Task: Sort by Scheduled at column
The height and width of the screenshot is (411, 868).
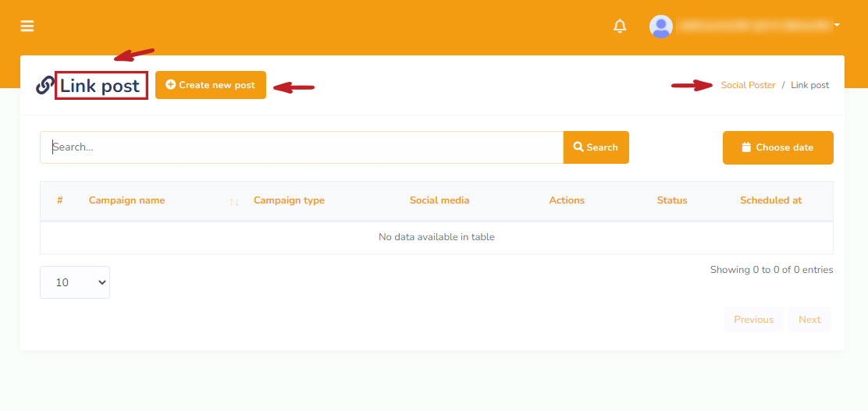Action: coord(770,200)
